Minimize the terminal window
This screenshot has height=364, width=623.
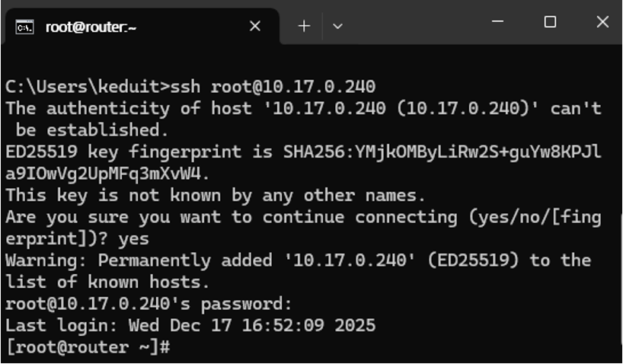click(498, 21)
